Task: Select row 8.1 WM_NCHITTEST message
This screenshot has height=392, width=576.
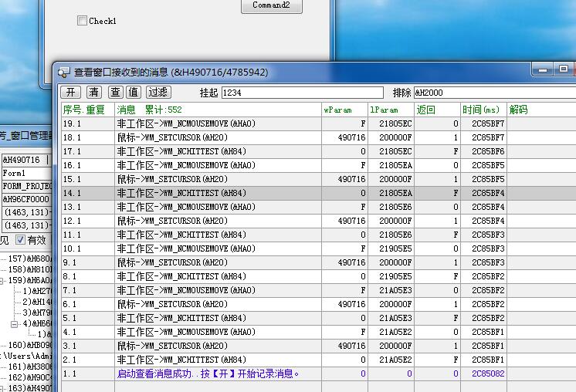Action: [x=318, y=276]
